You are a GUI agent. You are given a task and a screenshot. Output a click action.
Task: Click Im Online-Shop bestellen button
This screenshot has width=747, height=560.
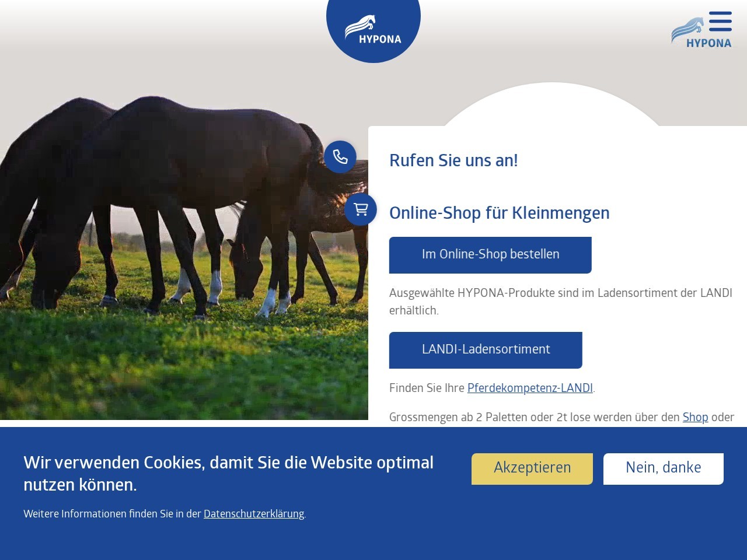pos(490,255)
